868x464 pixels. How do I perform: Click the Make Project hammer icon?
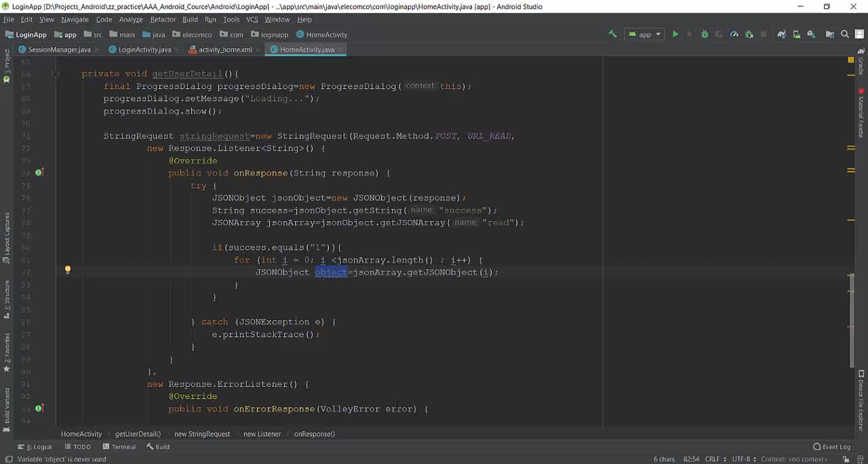(x=612, y=34)
